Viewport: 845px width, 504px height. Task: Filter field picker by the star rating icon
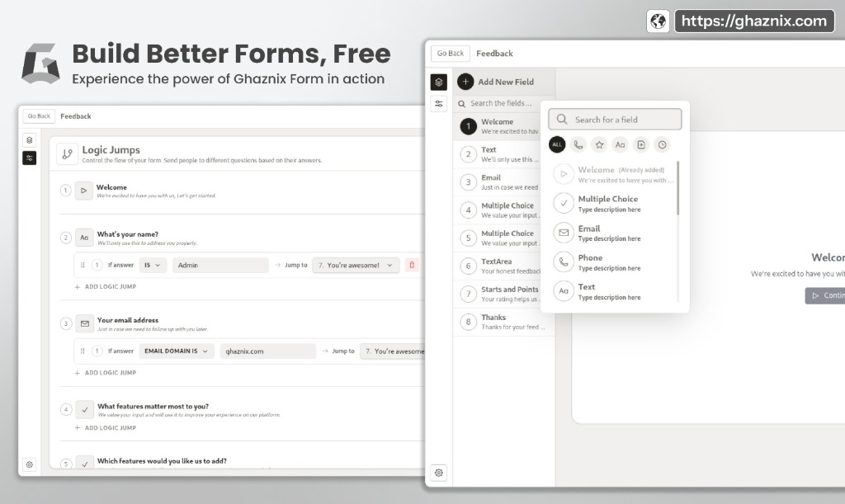click(x=599, y=144)
